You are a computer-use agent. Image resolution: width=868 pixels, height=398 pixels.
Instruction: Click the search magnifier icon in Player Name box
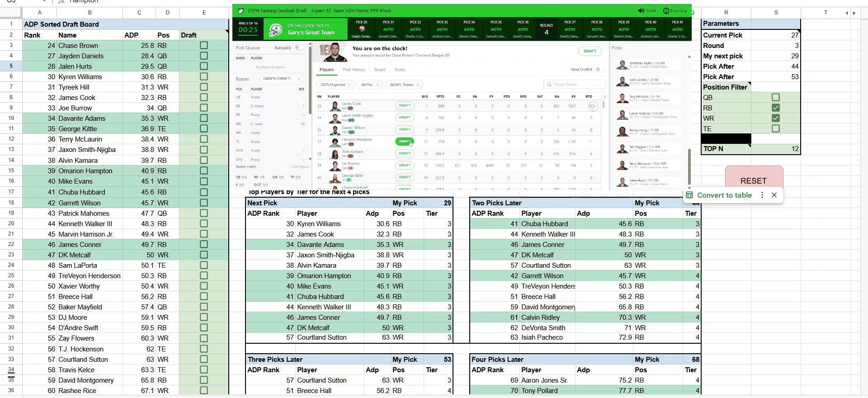point(549,85)
